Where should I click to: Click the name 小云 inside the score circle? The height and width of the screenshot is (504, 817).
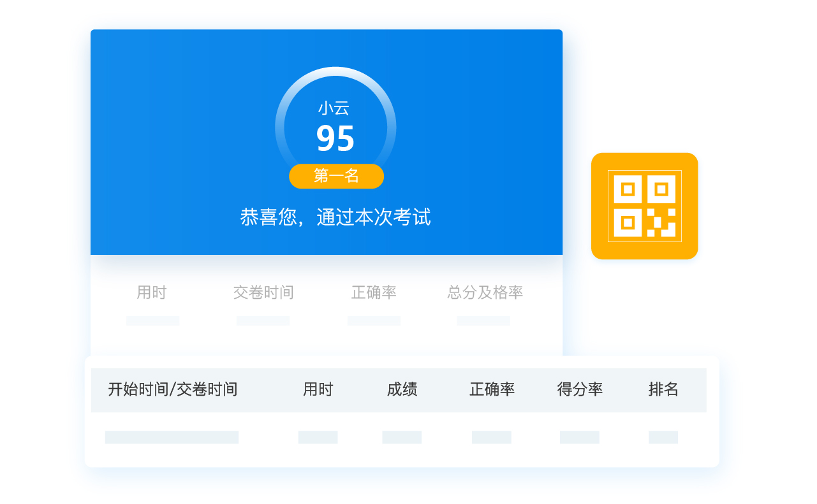tap(334, 108)
